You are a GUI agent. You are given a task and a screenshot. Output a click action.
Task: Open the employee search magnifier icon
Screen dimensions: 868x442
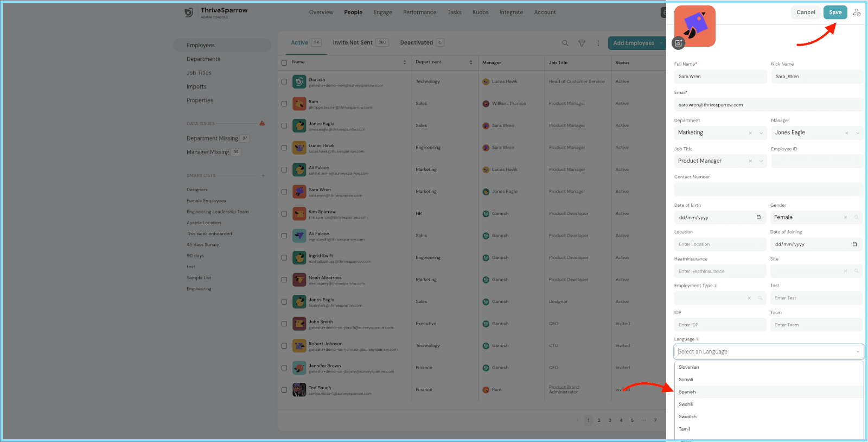point(565,43)
